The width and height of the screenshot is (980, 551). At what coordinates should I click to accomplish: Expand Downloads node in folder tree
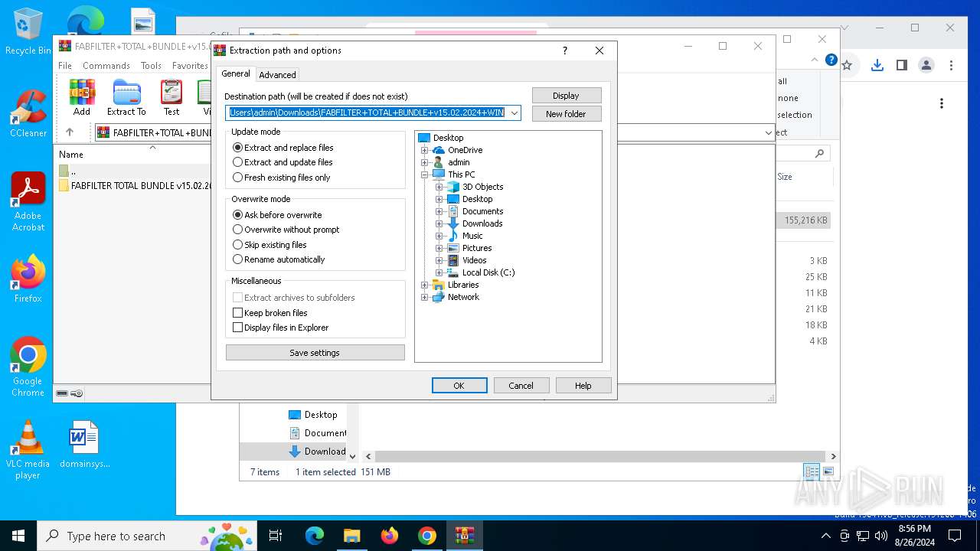[x=439, y=223]
